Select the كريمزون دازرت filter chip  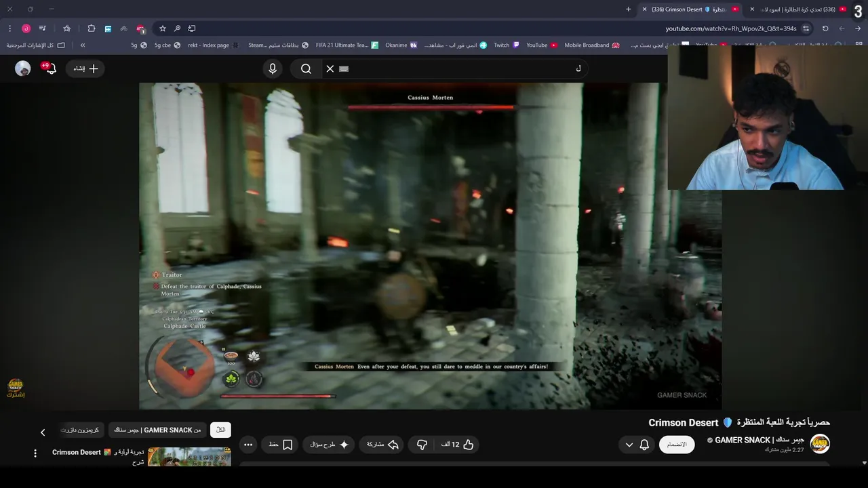tap(80, 430)
